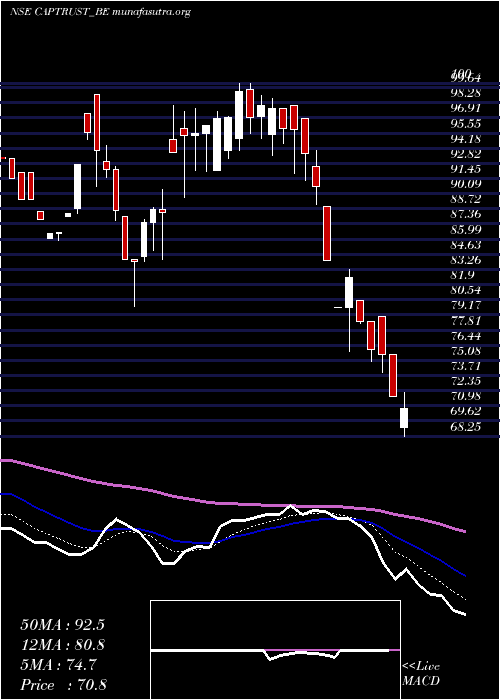
Task: Click the 85.99 price axis label
Action: [466, 229]
